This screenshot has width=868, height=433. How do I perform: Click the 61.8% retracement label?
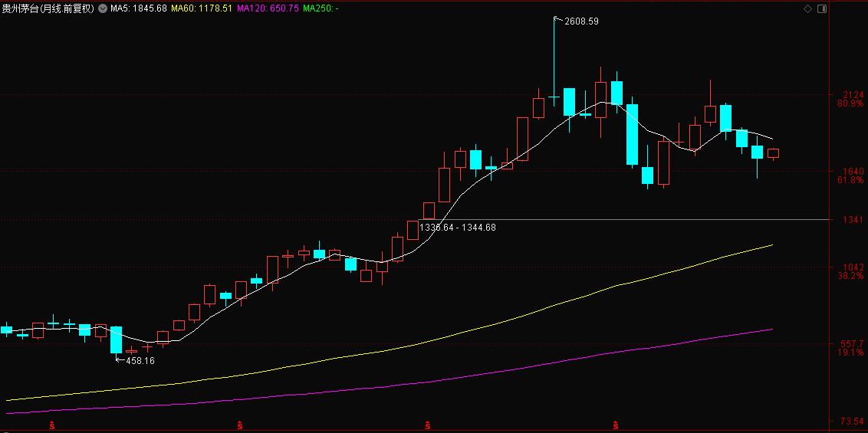[x=850, y=180]
